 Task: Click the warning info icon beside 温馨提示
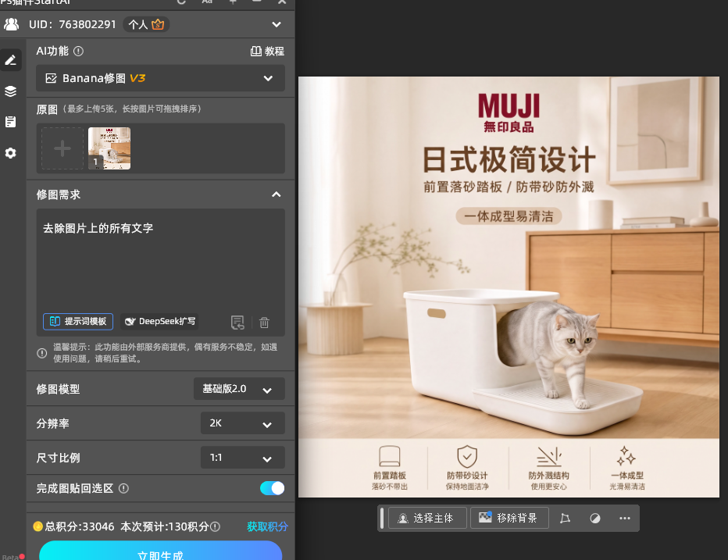click(x=41, y=353)
